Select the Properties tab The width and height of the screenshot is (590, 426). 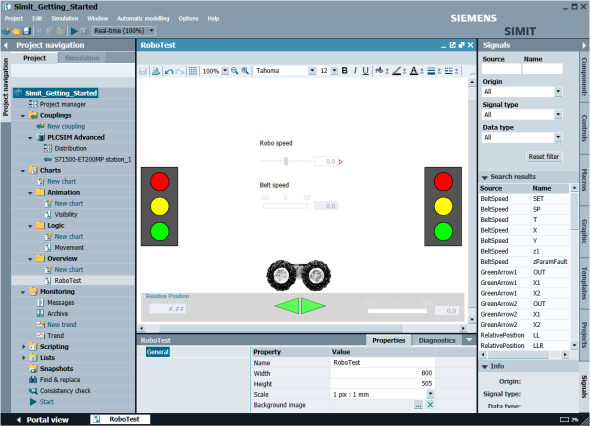pyautogui.click(x=389, y=340)
